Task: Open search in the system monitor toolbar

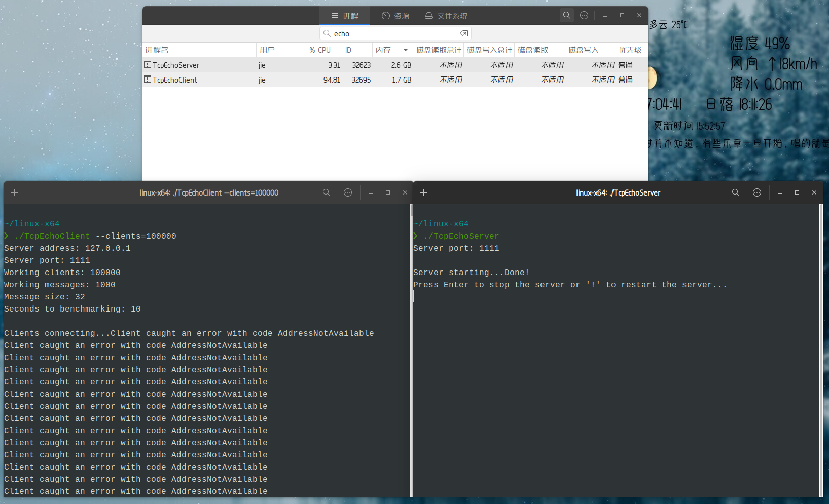Action: [x=566, y=15]
